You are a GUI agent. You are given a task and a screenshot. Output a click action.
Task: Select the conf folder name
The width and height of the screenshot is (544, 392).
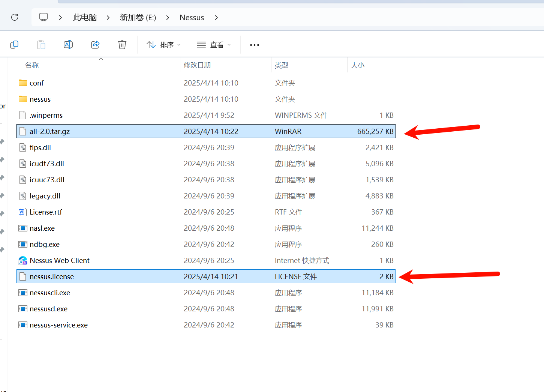[37, 83]
